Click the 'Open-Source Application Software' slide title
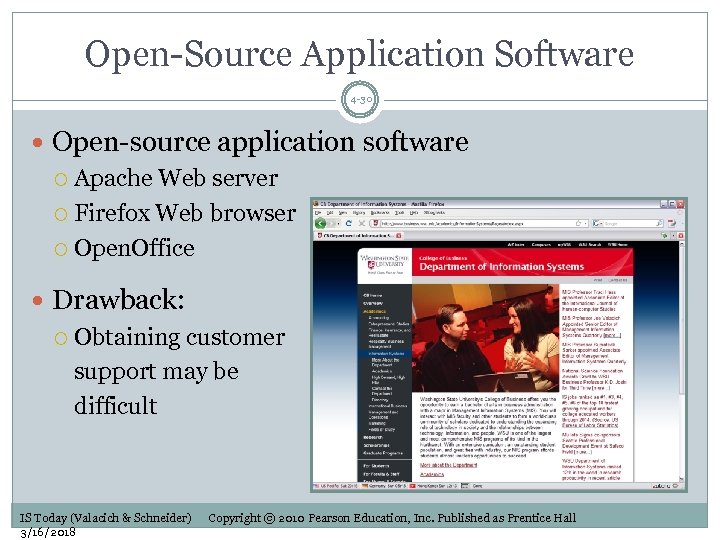Screen dimensions: 720x540 tap(359, 54)
